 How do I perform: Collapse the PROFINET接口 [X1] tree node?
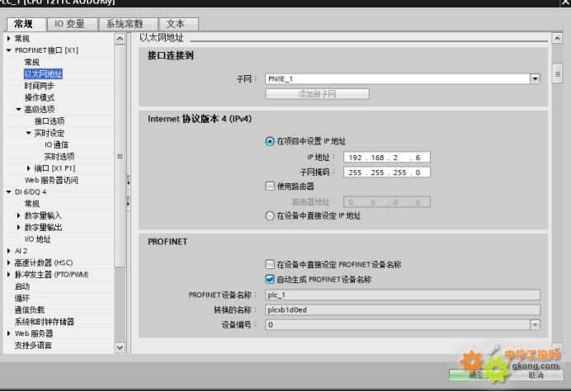[x=8, y=50]
